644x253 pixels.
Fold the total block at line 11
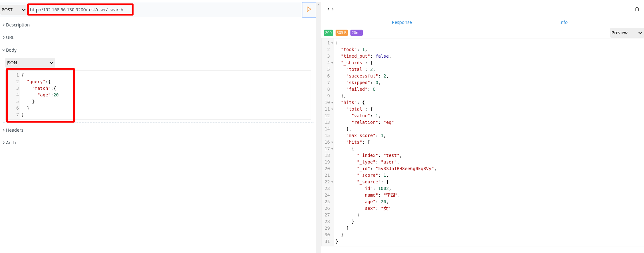coord(332,109)
